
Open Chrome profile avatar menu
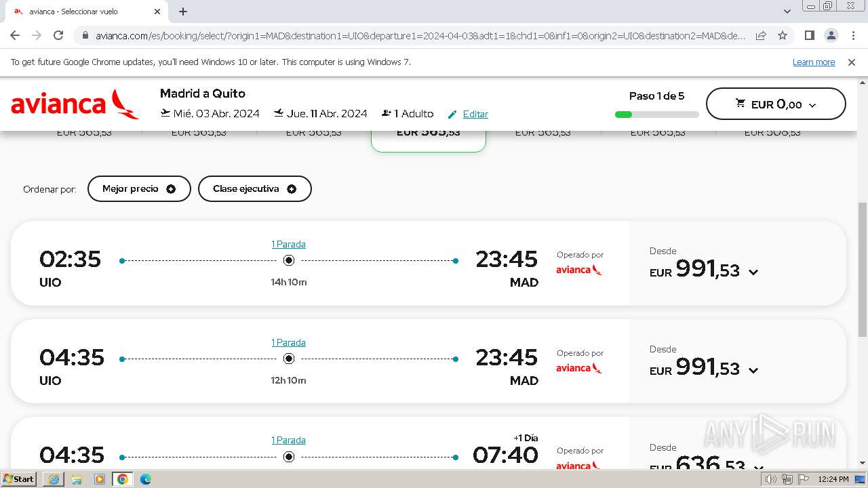pyautogui.click(x=831, y=36)
